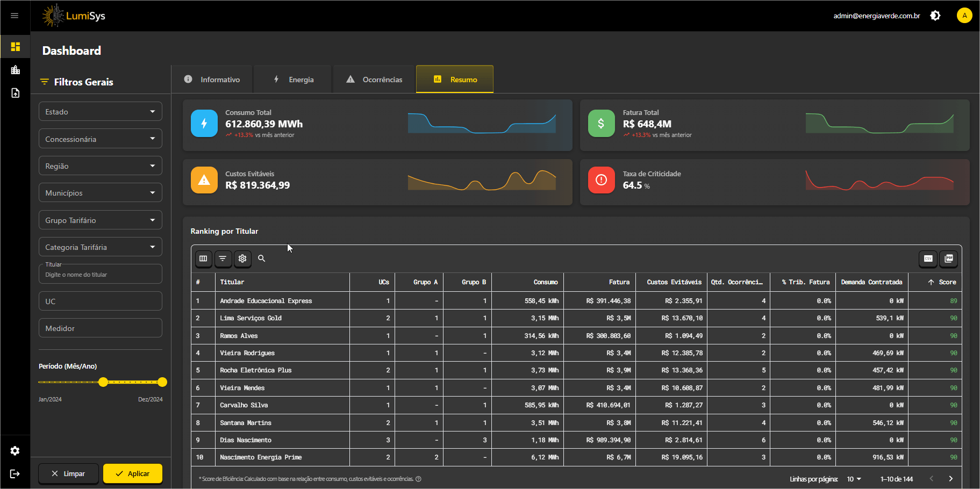The height and width of the screenshot is (489, 980).
Task: Click the logout icon in the sidebar
Action: (x=15, y=474)
